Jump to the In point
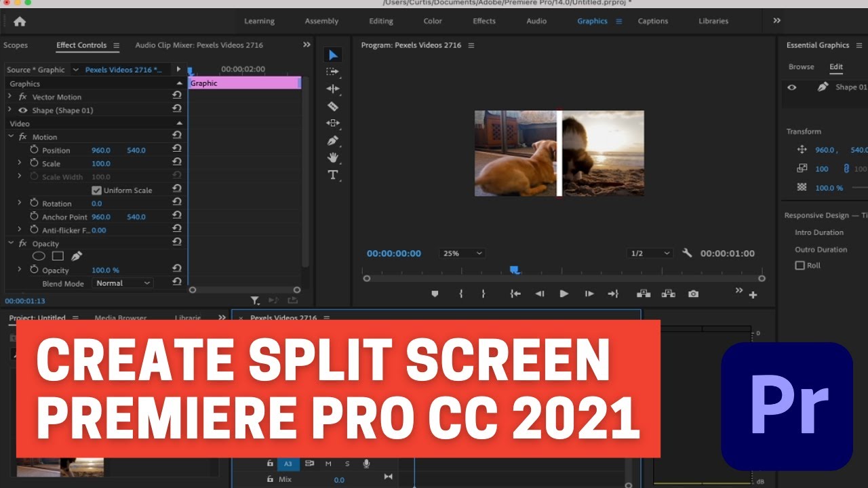868x488 pixels. pyautogui.click(x=515, y=293)
